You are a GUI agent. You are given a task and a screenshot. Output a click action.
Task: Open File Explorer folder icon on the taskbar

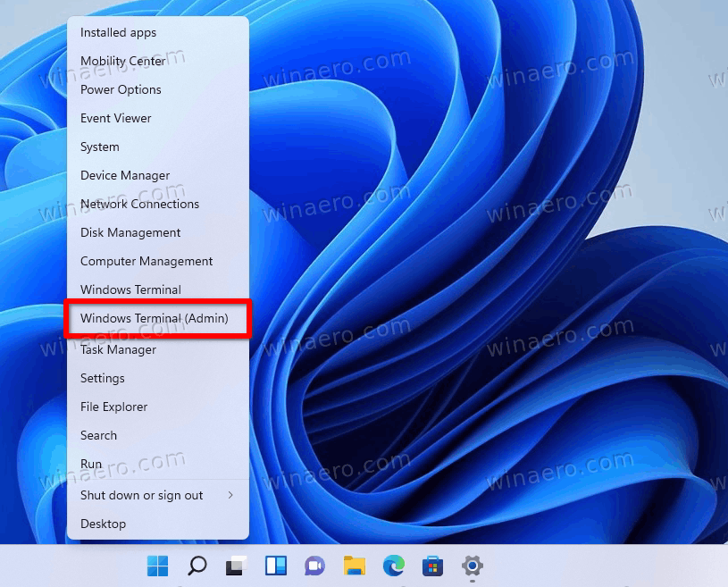(355, 566)
